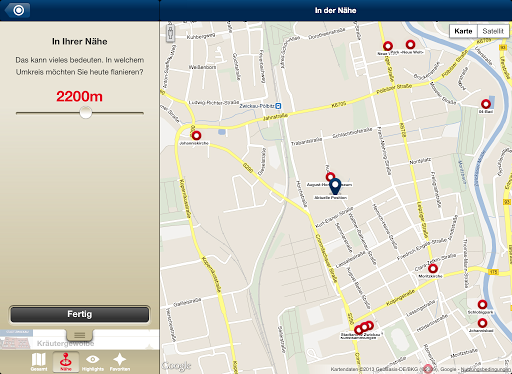Select the Nähe tab

(x=66, y=362)
